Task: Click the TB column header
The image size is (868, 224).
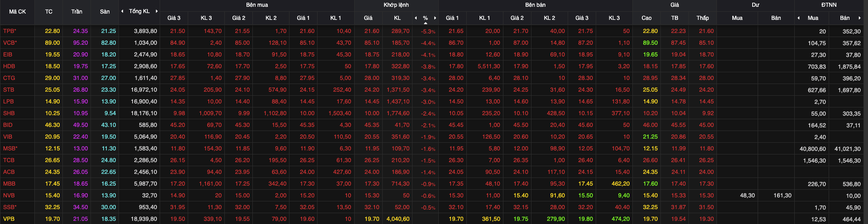Action: pyautogui.click(x=675, y=18)
